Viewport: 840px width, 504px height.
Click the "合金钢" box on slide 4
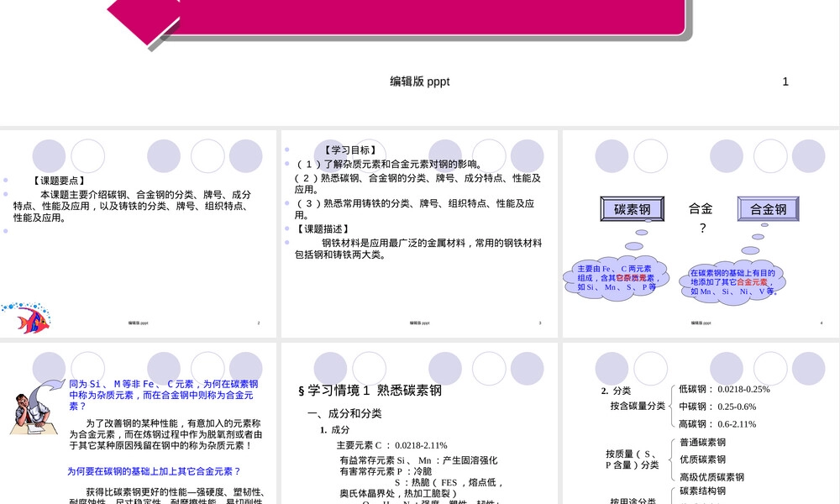point(769,209)
